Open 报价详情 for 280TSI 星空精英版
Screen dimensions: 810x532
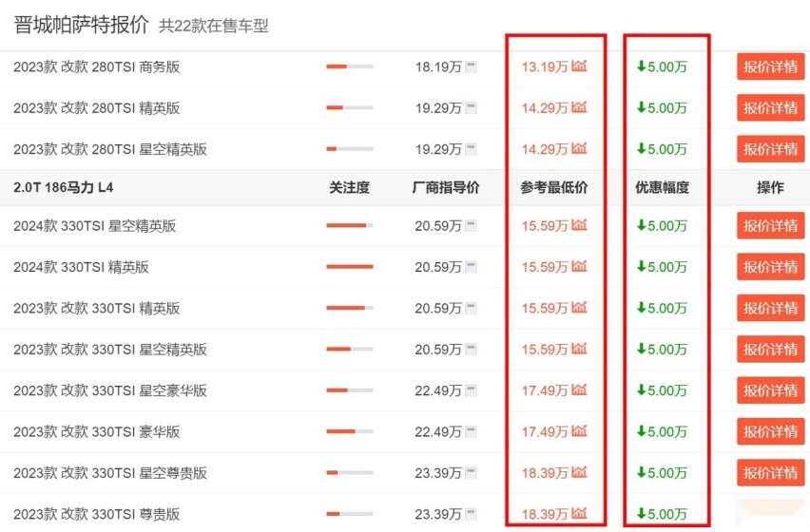(771, 149)
